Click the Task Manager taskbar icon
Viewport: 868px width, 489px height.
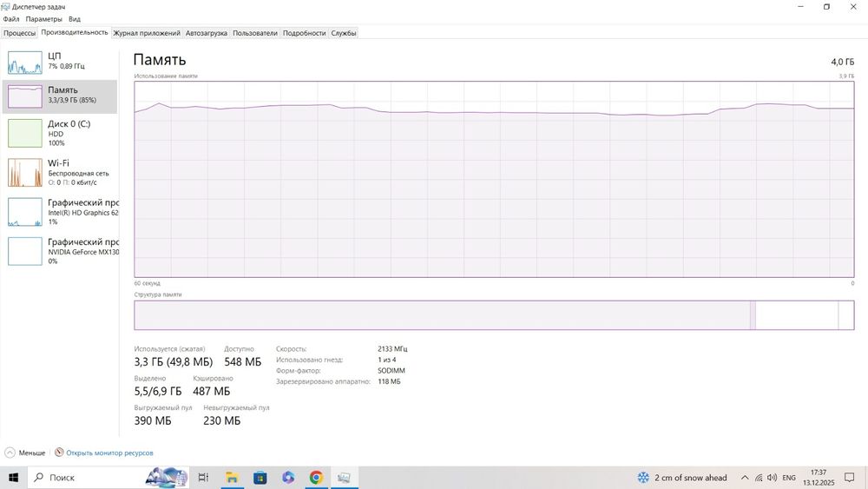pos(345,478)
